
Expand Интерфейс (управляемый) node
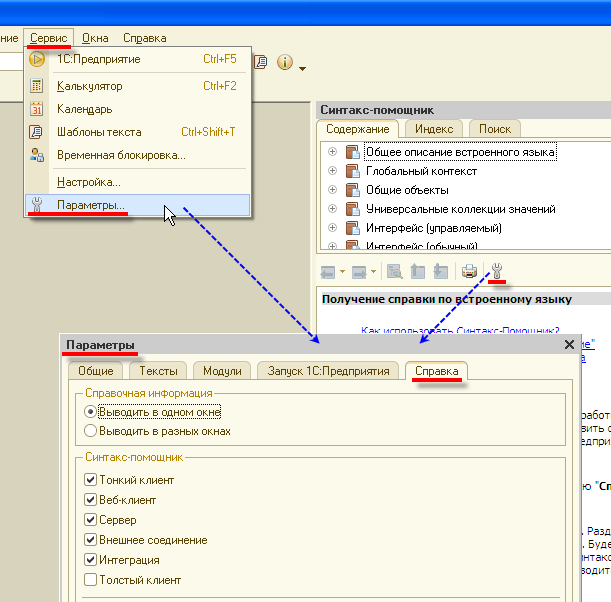(x=332, y=228)
